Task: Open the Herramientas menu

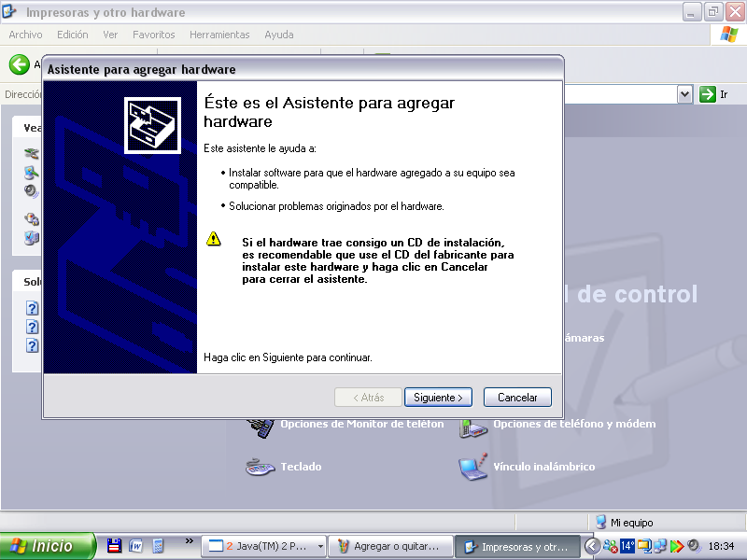Action: [219, 35]
